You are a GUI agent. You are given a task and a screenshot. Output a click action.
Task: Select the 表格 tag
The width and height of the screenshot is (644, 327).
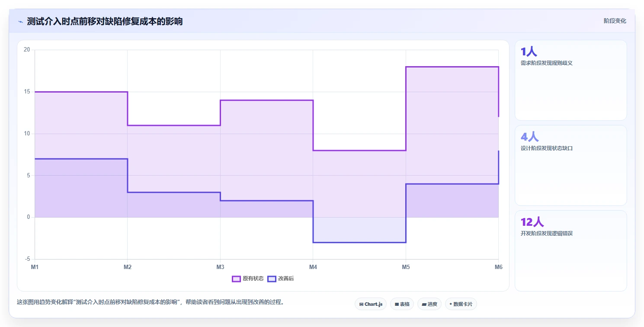click(x=402, y=304)
